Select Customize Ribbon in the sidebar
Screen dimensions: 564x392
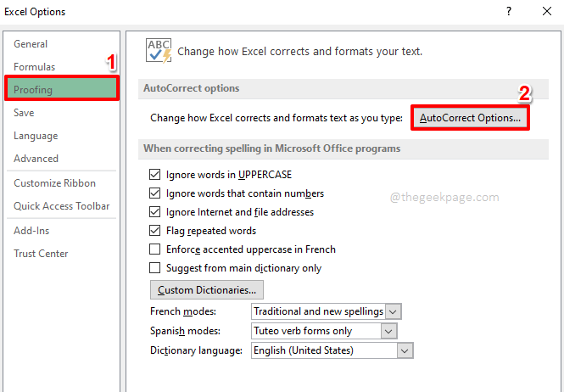point(54,183)
